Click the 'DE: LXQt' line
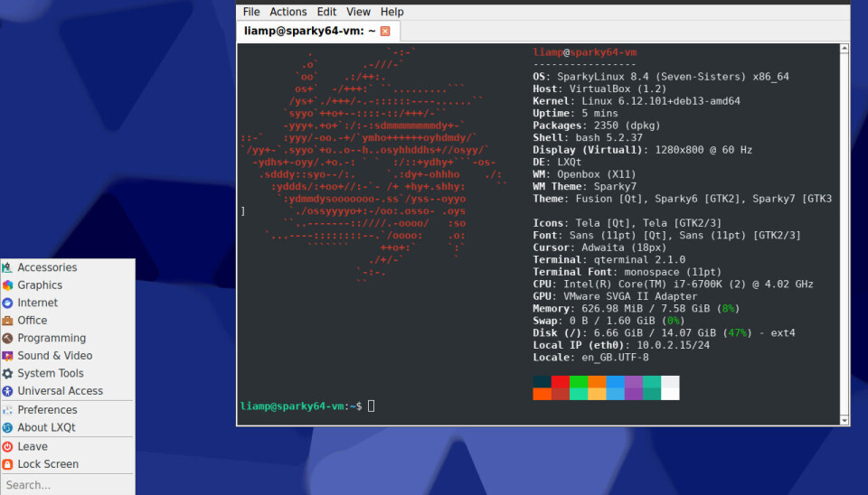Screen dimensions: 868x495 pyautogui.click(x=557, y=162)
